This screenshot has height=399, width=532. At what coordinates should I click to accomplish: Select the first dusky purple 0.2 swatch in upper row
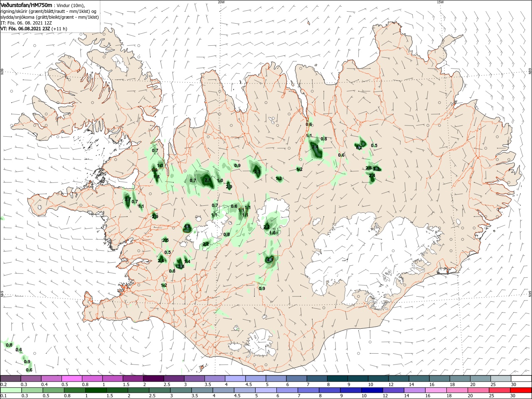pyautogui.click(x=10, y=379)
